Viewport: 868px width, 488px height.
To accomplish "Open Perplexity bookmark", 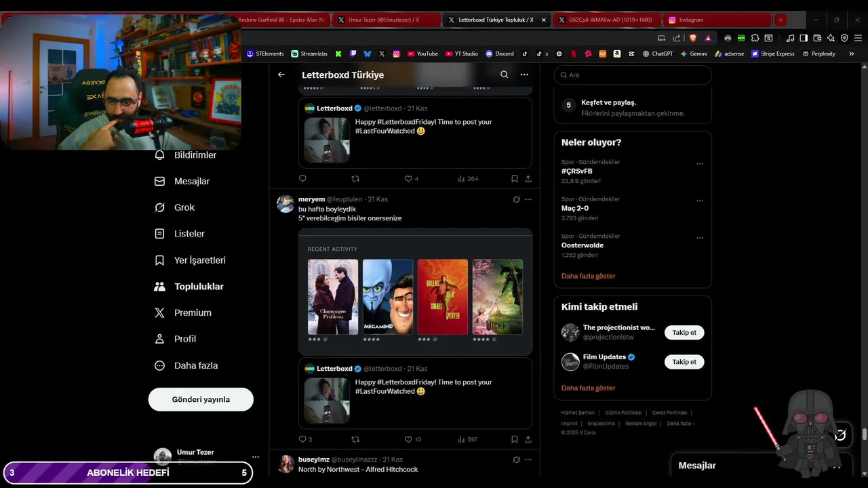I will click(x=819, y=54).
